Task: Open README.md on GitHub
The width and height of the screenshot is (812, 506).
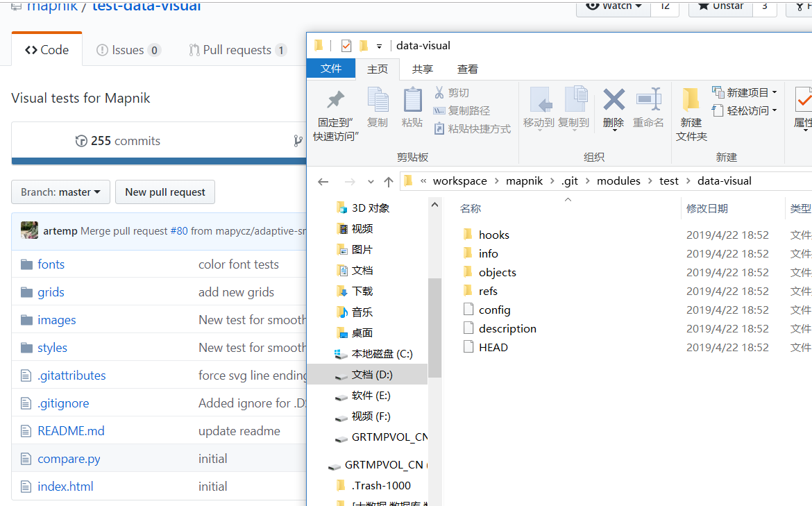Action: coord(71,431)
